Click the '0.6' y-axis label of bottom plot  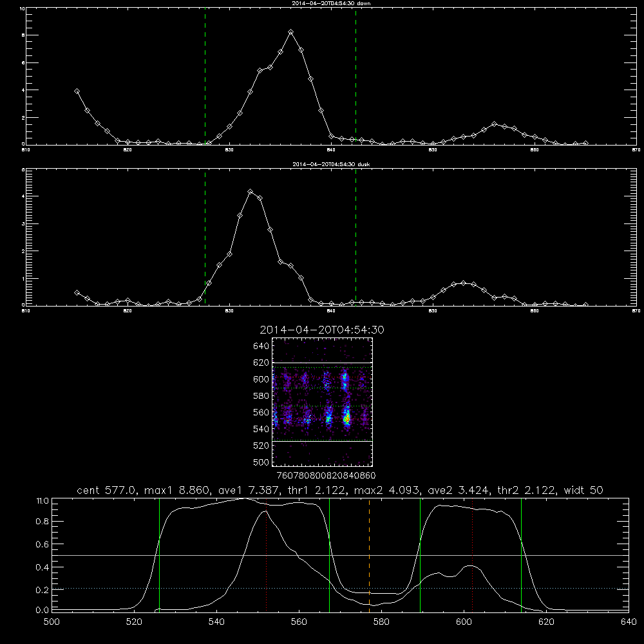point(43,544)
